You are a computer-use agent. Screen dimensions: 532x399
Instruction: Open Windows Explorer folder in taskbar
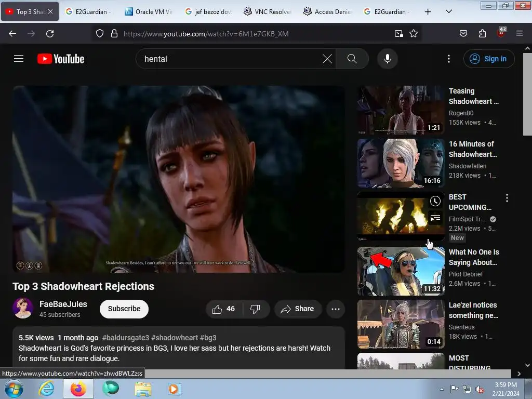[143, 389]
